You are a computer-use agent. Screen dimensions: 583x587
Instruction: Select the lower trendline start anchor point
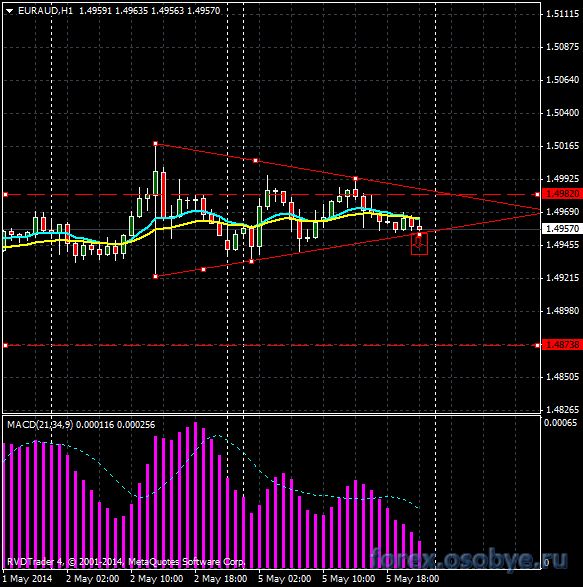tap(155, 276)
